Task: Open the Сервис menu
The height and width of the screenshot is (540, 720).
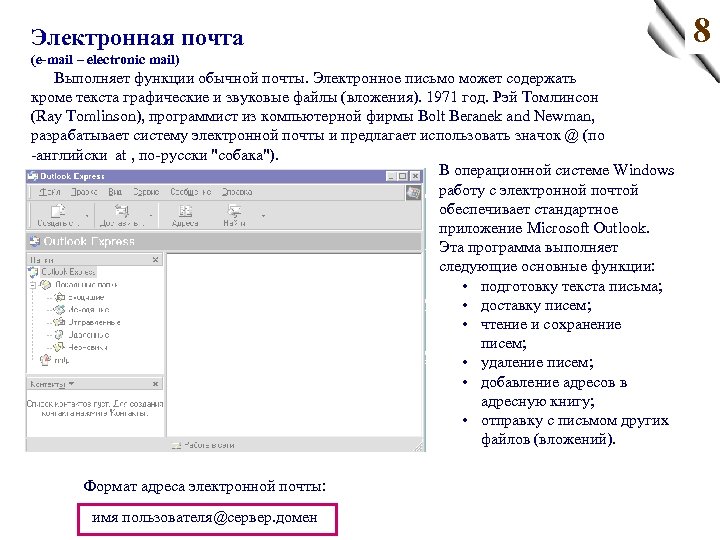Action: pos(146,192)
